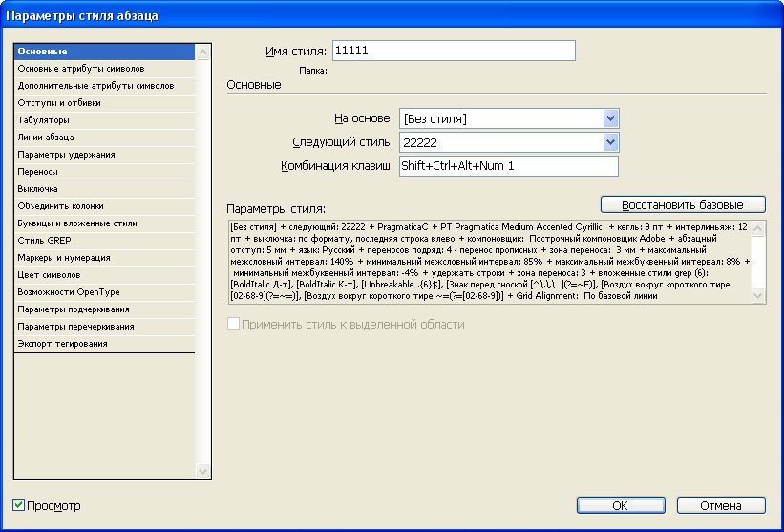Open Дополнительные атрибуты символов section

click(104, 86)
